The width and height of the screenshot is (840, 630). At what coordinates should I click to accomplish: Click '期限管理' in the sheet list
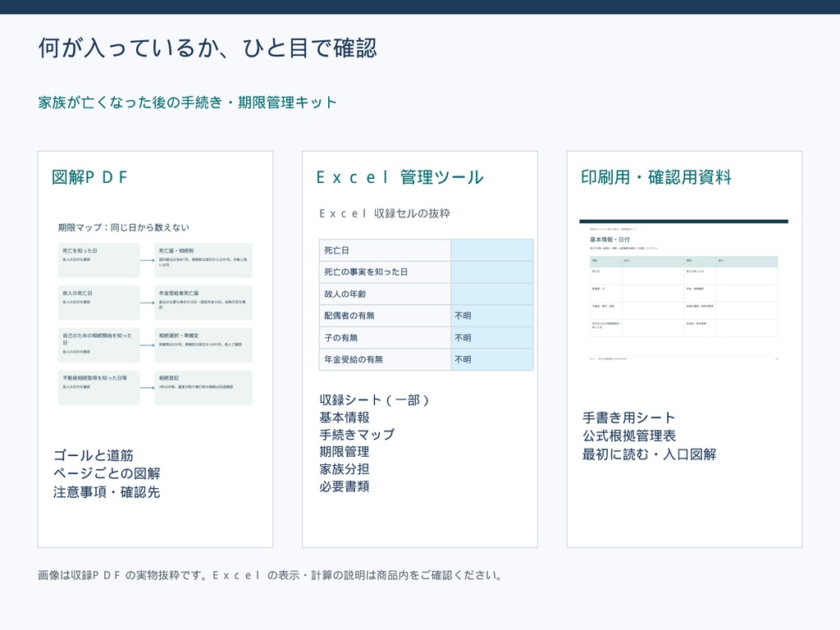[x=345, y=452]
